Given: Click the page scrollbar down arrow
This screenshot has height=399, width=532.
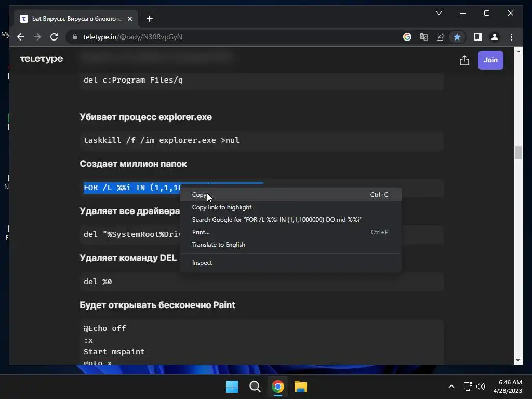Looking at the screenshot, I should click(x=518, y=361).
